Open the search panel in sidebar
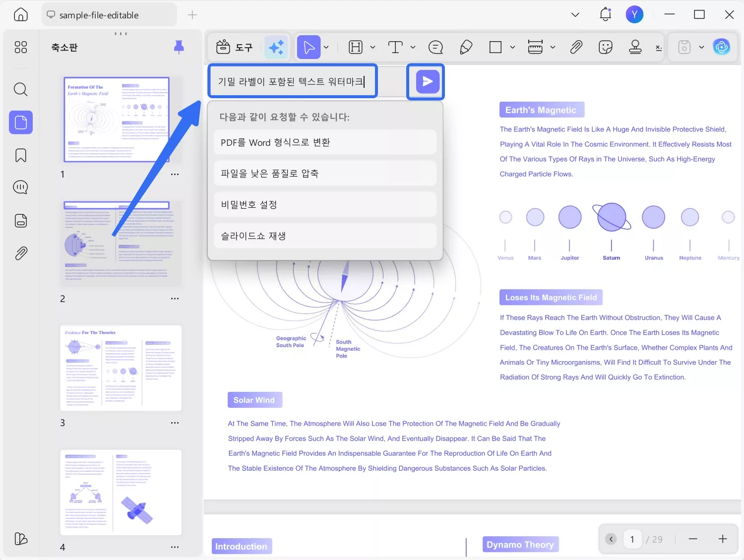Viewport: 744px width, 560px height. pos(21,89)
